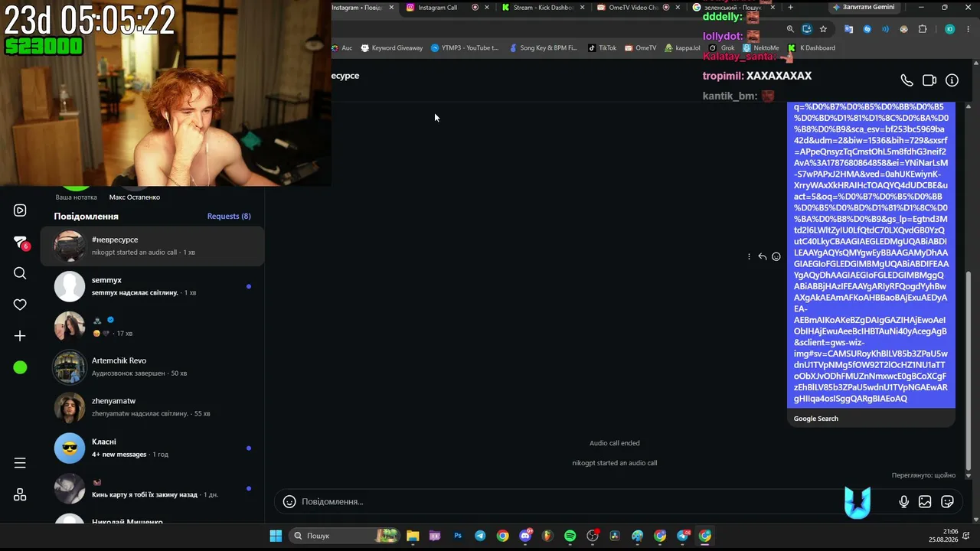Image resolution: width=980 pixels, height=551 pixels.
Task: Open the Artemchik Revo conversation
Action: tap(152, 367)
